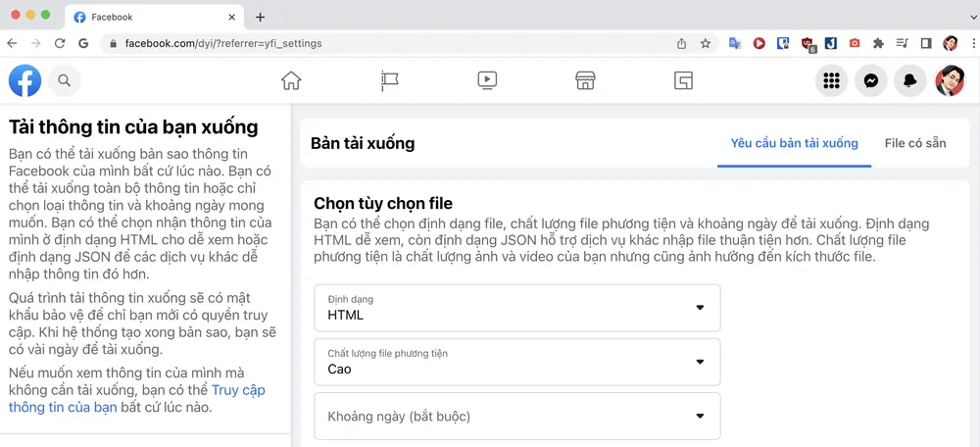Bookmark this page with the star
The image size is (980, 447).
[x=705, y=43]
